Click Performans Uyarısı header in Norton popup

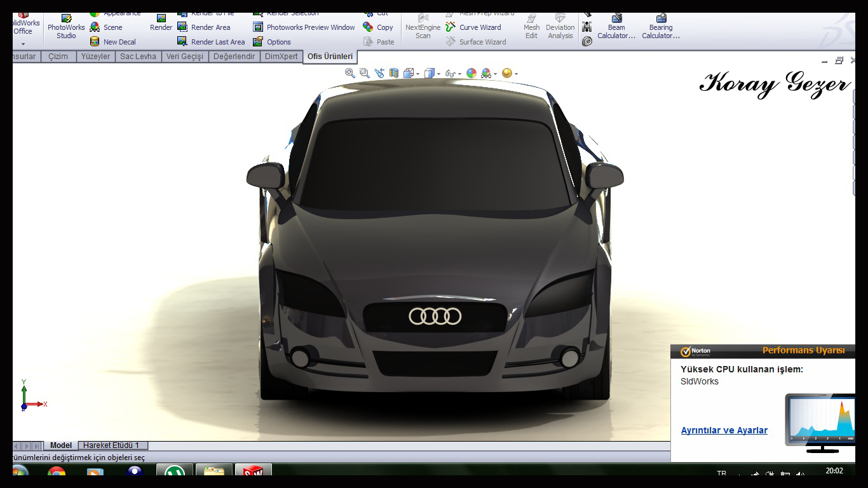tap(803, 350)
